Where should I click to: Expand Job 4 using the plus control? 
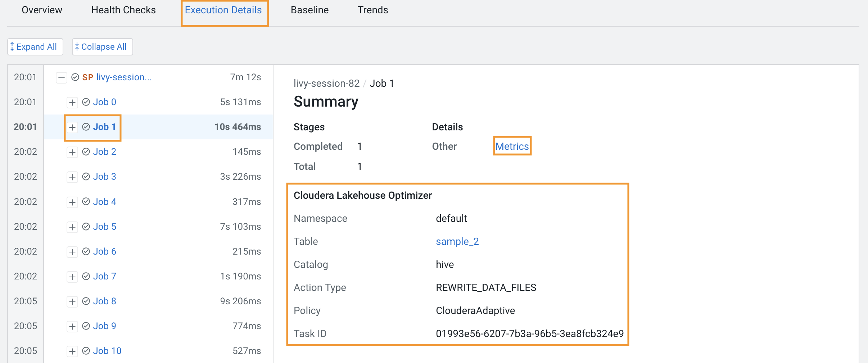(72, 202)
